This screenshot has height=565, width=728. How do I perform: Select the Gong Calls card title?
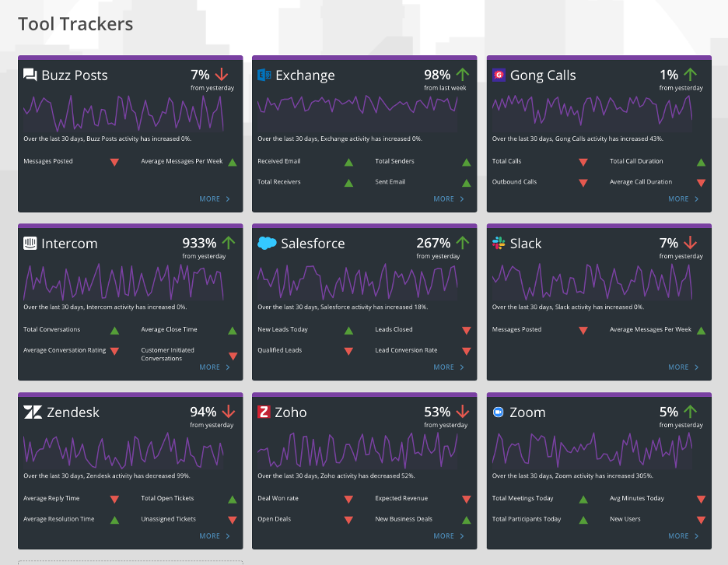(543, 75)
